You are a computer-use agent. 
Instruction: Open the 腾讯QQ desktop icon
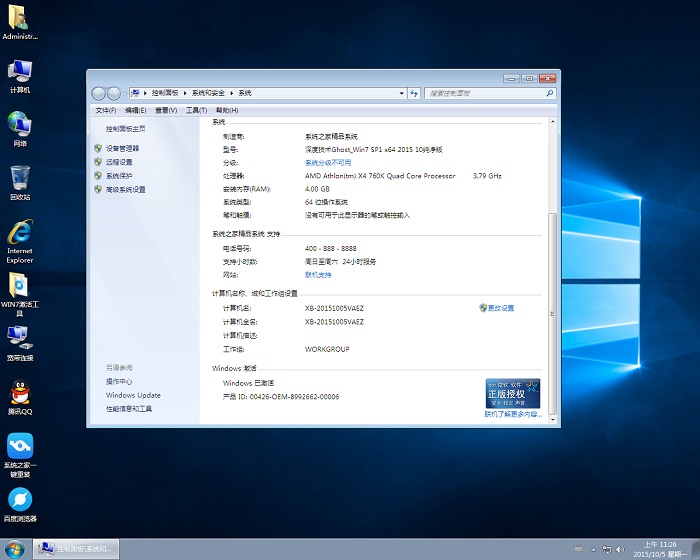click(20, 393)
